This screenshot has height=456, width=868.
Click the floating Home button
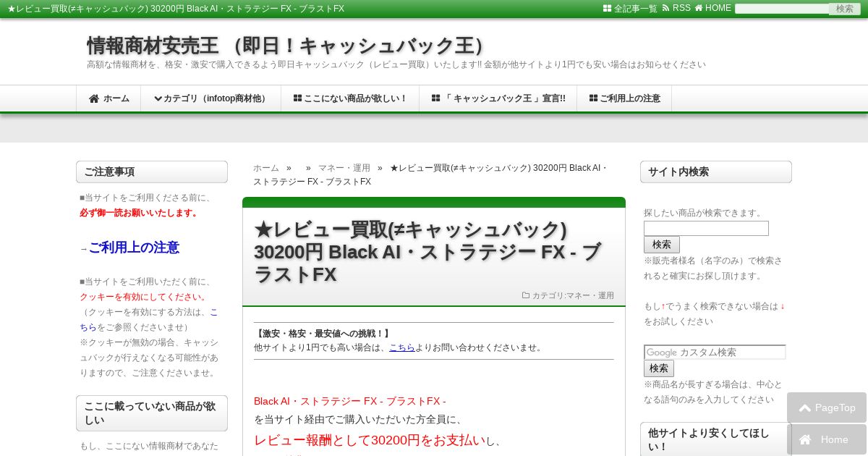click(827, 439)
